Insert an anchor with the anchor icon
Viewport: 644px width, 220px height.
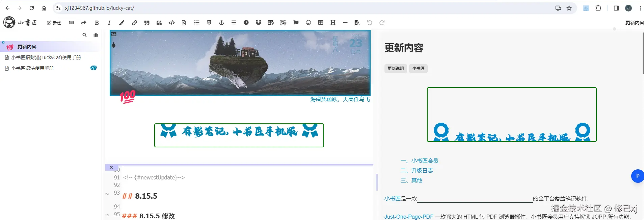coord(221,22)
